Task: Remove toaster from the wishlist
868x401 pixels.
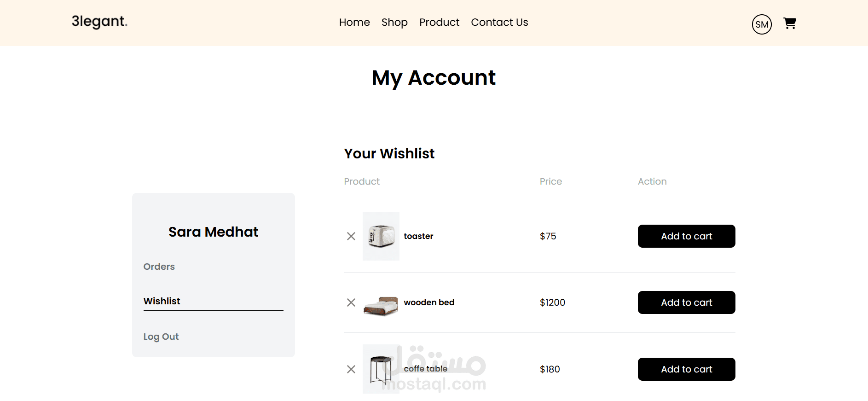Action: 351,236
